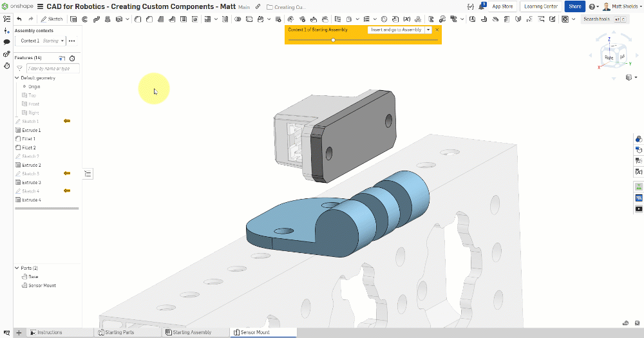Select the Extrude tool icon
This screenshot has width=644, height=338.
coord(73,19)
